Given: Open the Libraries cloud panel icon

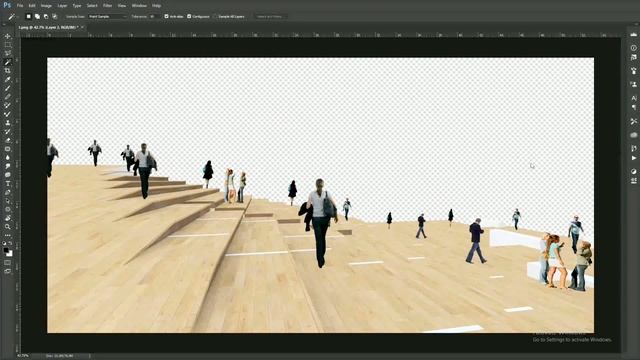Looking at the screenshot, I should [x=633, y=135].
